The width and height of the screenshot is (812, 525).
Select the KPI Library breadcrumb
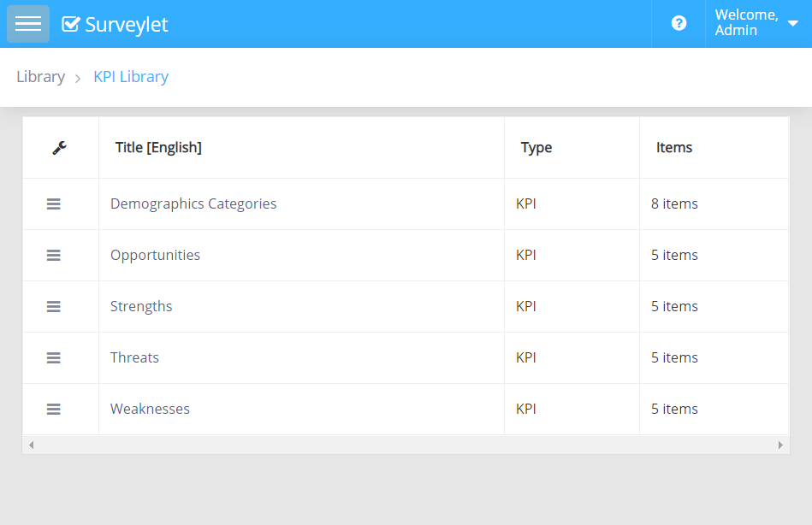(131, 77)
